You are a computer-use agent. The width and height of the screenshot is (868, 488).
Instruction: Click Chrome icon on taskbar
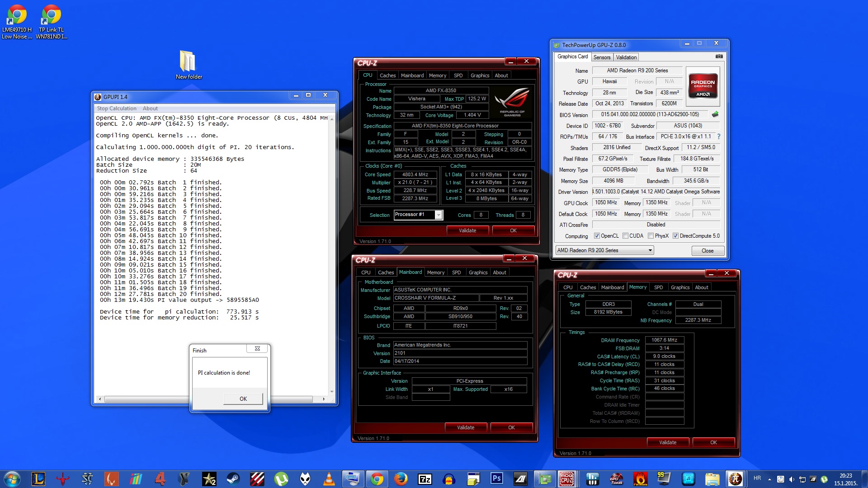[x=377, y=479]
